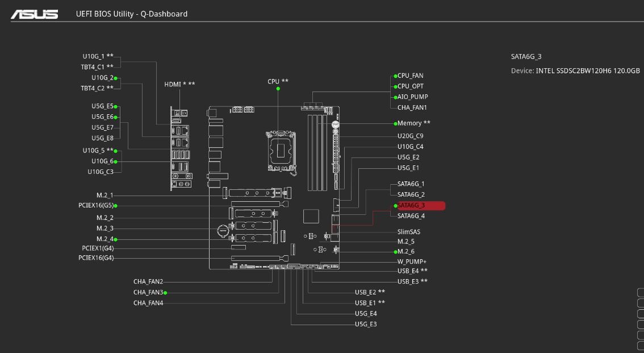This screenshot has height=353, width=644.
Task: Choose the PCIEX16(G5) slot label
Action: [x=95, y=205]
